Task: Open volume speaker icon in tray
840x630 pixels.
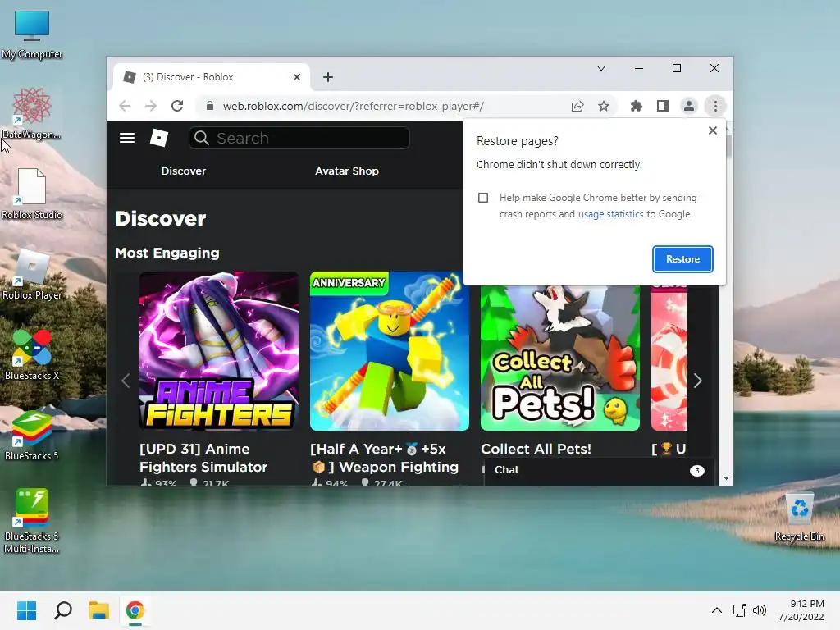Action: point(759,610)
